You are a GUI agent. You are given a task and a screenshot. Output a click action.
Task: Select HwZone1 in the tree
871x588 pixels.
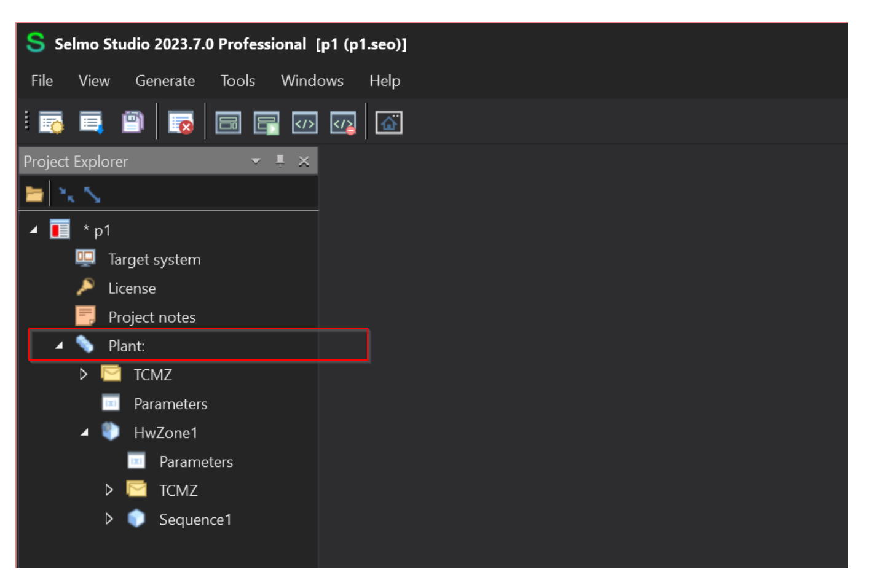[166, 433]
